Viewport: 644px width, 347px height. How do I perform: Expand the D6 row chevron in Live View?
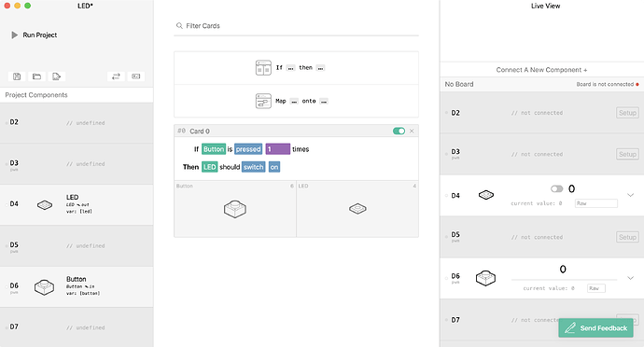tap(630, 278)
